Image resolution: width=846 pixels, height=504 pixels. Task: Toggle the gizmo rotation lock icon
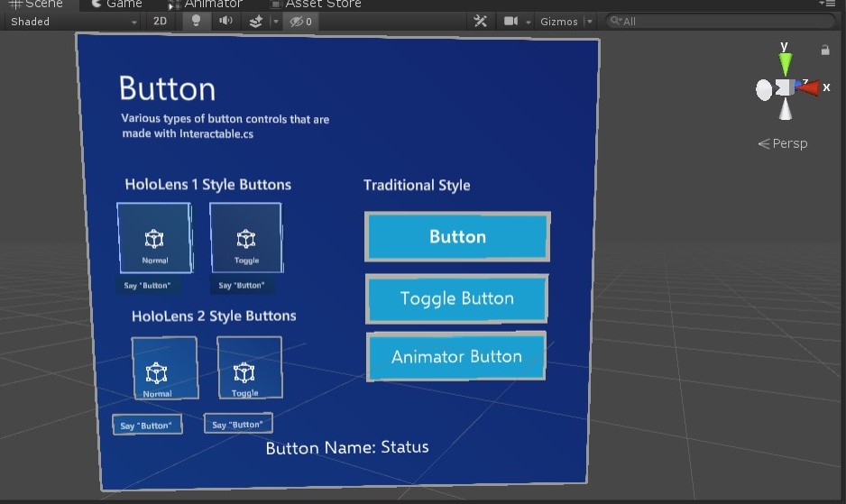(x=825, y=50)
